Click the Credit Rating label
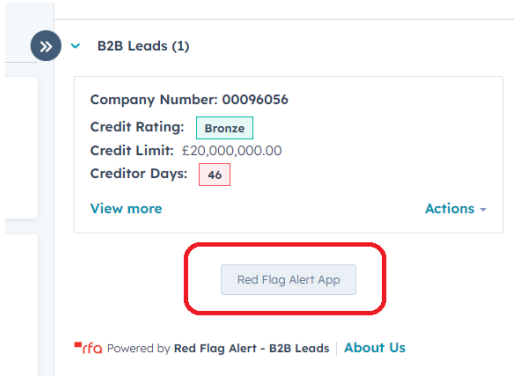520x387 pixels. [137, 127]
